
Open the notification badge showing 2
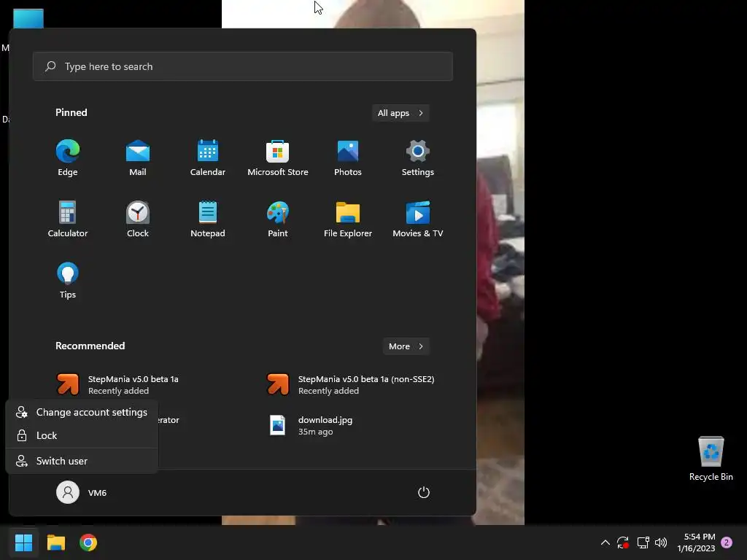(x=727, y=542)
